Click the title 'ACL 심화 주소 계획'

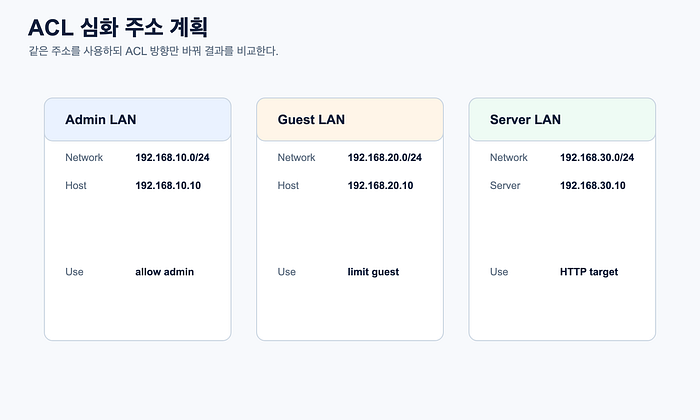tap(118, 27)
